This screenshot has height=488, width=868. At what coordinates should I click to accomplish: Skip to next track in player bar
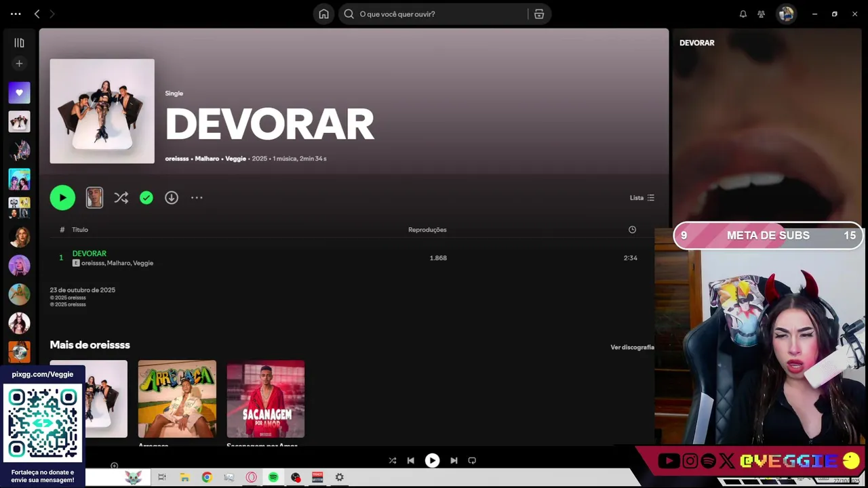pos(454,460)
